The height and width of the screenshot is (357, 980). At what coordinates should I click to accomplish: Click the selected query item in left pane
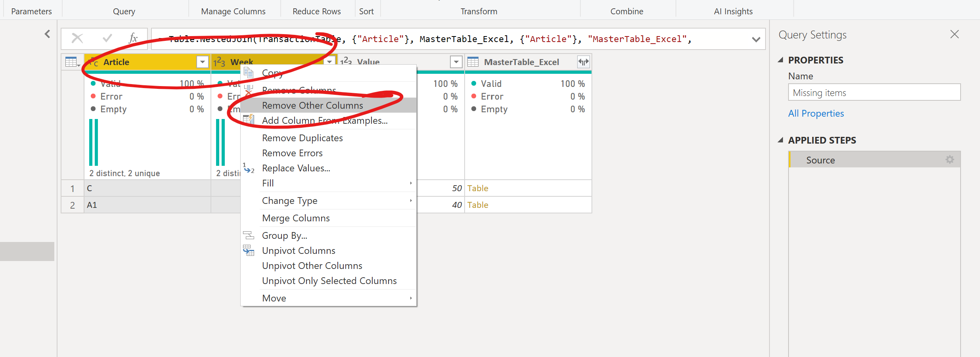point(27,251)
